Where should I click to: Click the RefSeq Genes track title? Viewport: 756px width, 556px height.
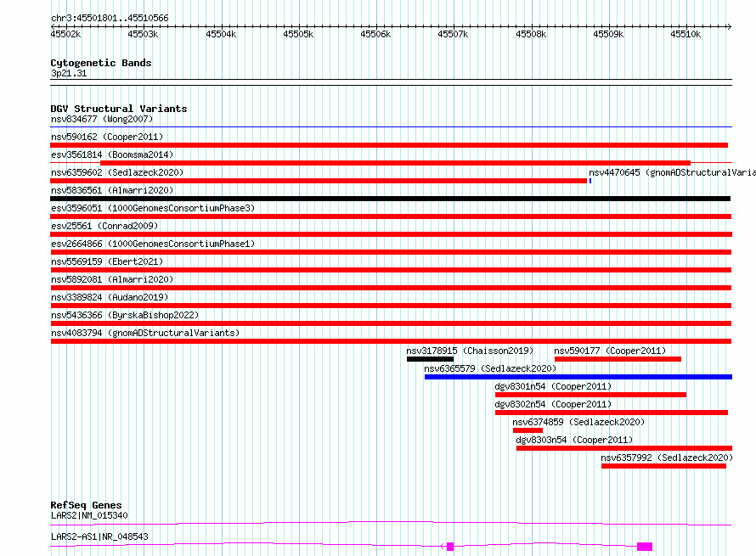tap(86, 505)
